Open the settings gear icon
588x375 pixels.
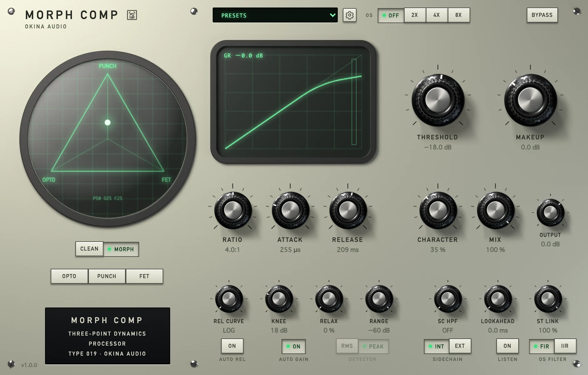(349, 15)
